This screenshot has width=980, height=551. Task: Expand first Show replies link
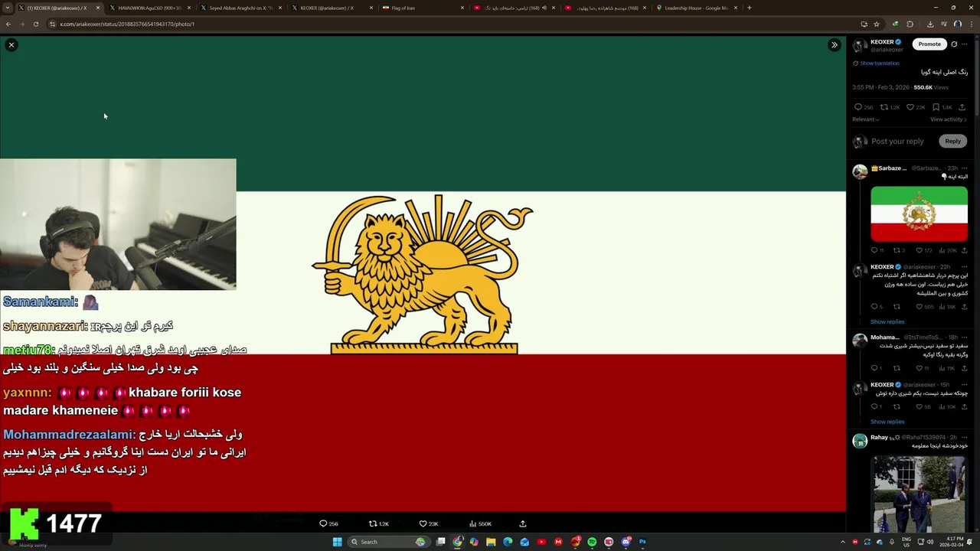coord(887,322)
